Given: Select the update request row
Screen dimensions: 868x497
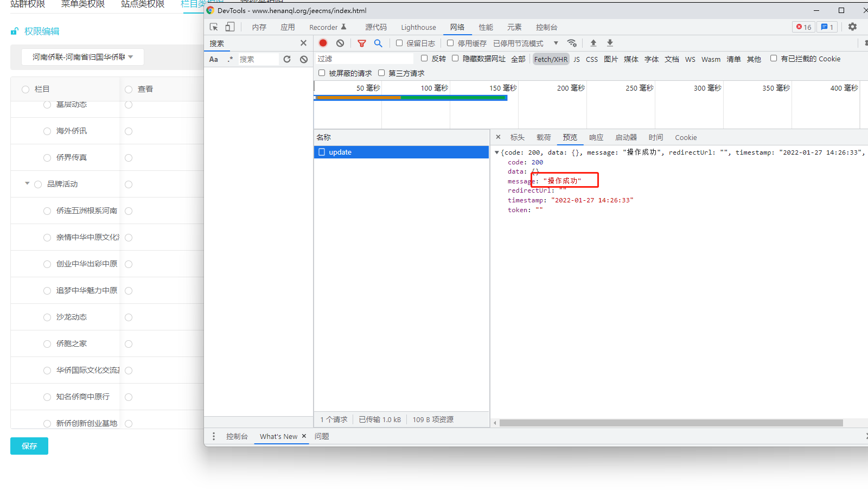Looking at the screenshot, I should [401, 152].
